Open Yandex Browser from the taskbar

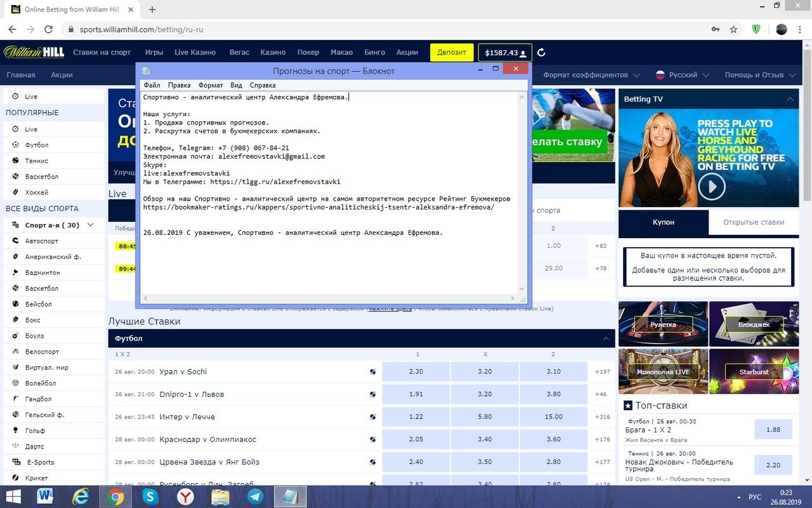(185, 496)
